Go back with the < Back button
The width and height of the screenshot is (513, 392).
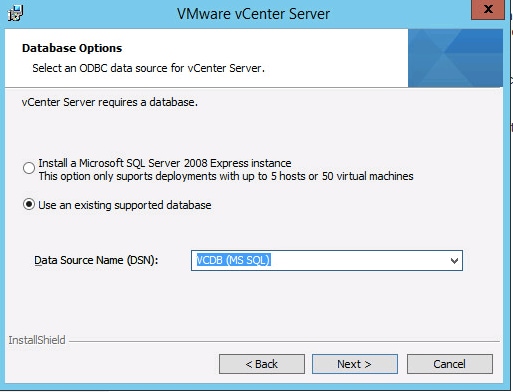click(x=262, y=364)
